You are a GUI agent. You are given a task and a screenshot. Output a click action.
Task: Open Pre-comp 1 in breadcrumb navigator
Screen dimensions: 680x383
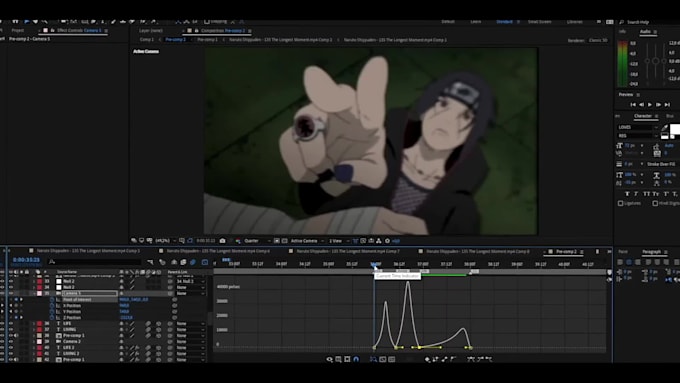click(x=207, y=39)
